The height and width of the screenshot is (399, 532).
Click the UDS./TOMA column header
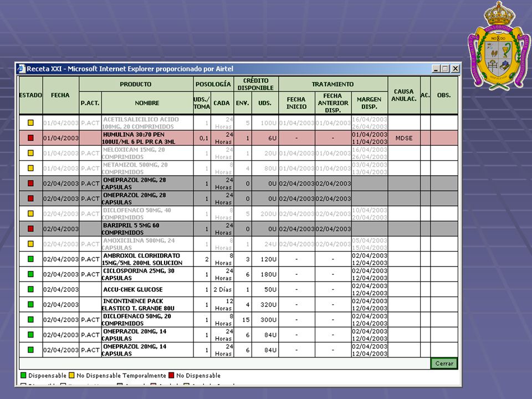click(202, 103)
